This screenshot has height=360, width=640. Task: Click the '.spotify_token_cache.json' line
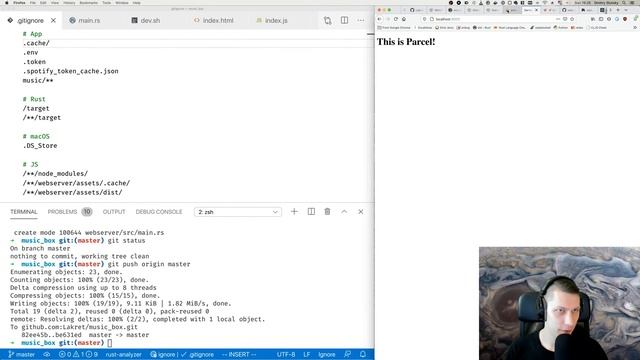(x=71, y=71)
